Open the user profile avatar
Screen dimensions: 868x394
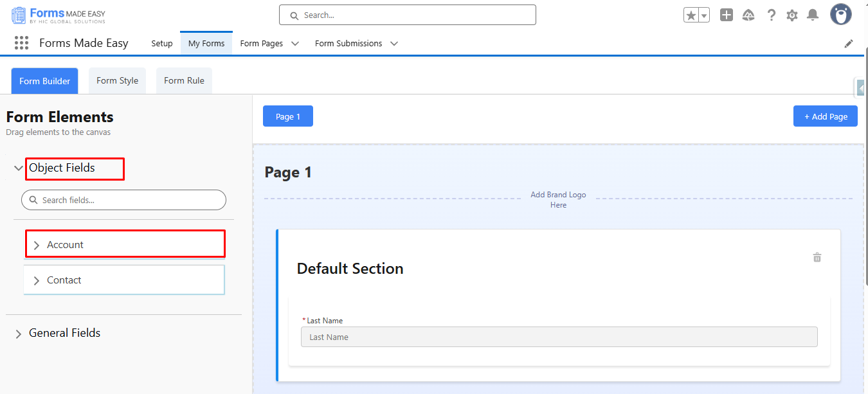pyautogui.click(x=841, y=15)
